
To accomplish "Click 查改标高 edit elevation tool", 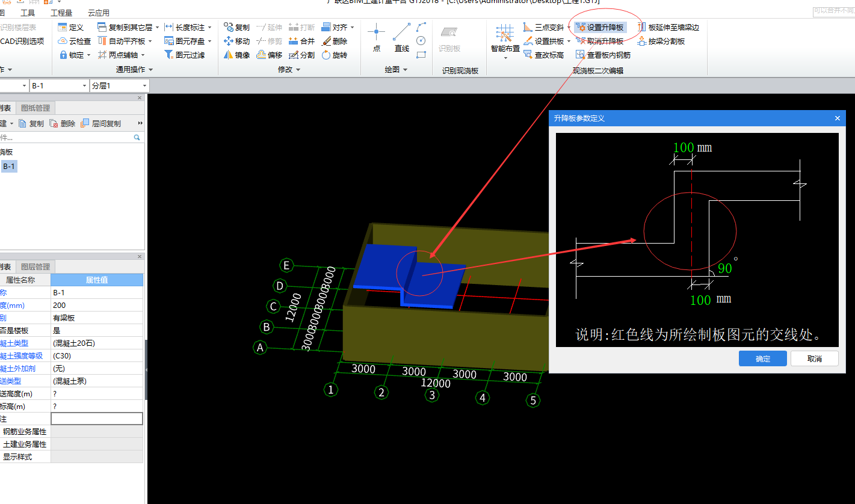I will [543, 55].
